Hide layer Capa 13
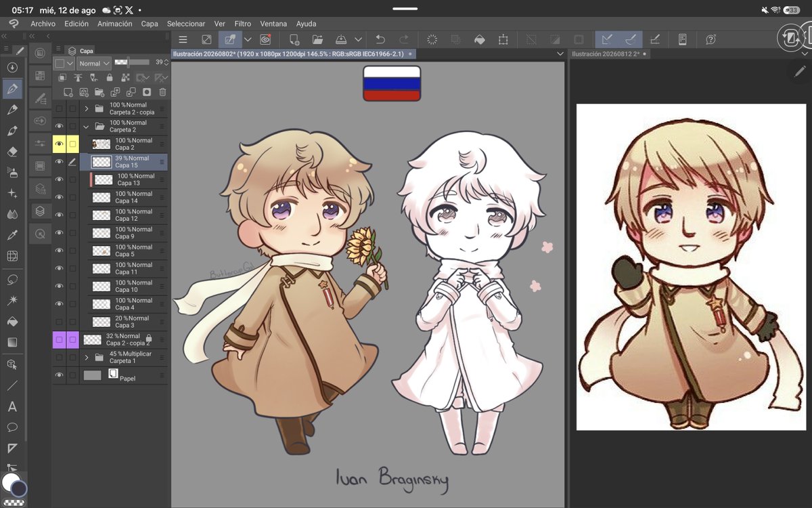This screenshot has width=812, height=508. tap(59, 179)
